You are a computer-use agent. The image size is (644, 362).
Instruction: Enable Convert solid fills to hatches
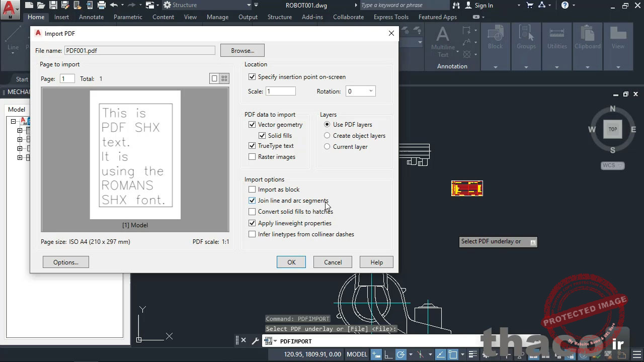[x=252, y=212]
